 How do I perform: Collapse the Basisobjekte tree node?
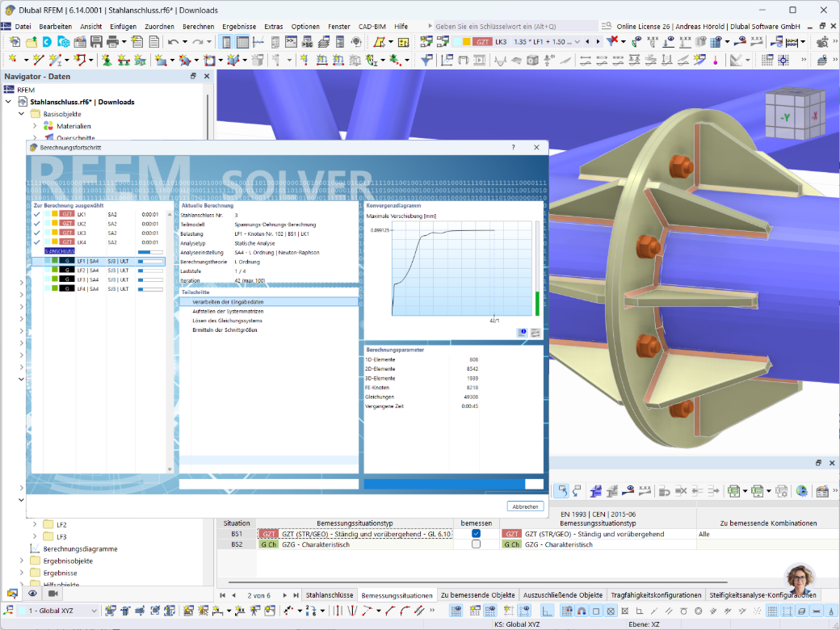coord(22,114)
